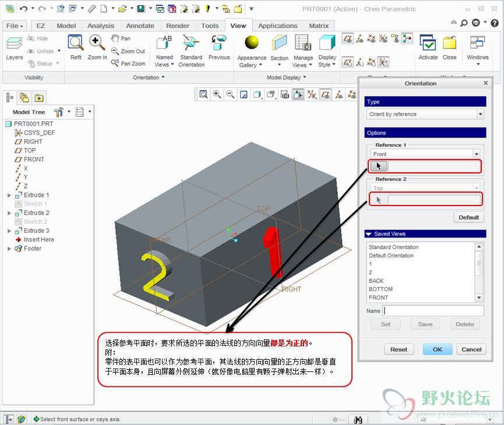The image size is (504, 425).
Task: Select Reference 1 pick arrow
Action: click(x=379, y=166)
